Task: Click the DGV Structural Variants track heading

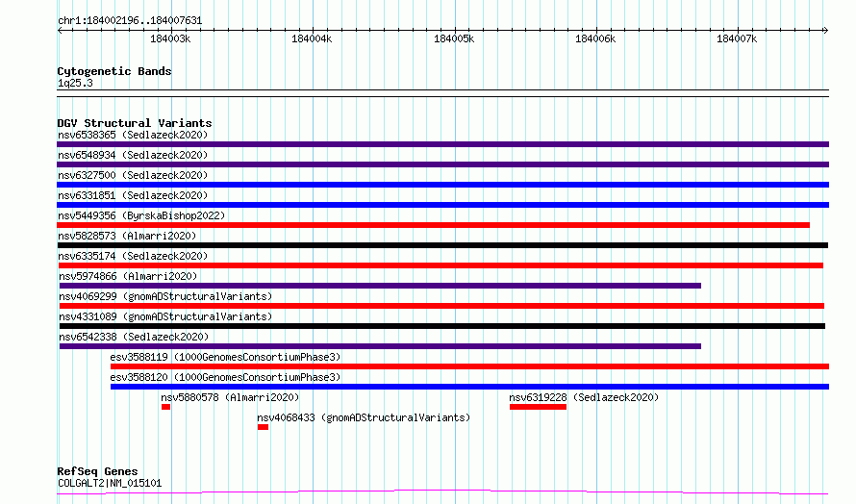Action: point(135,123)
